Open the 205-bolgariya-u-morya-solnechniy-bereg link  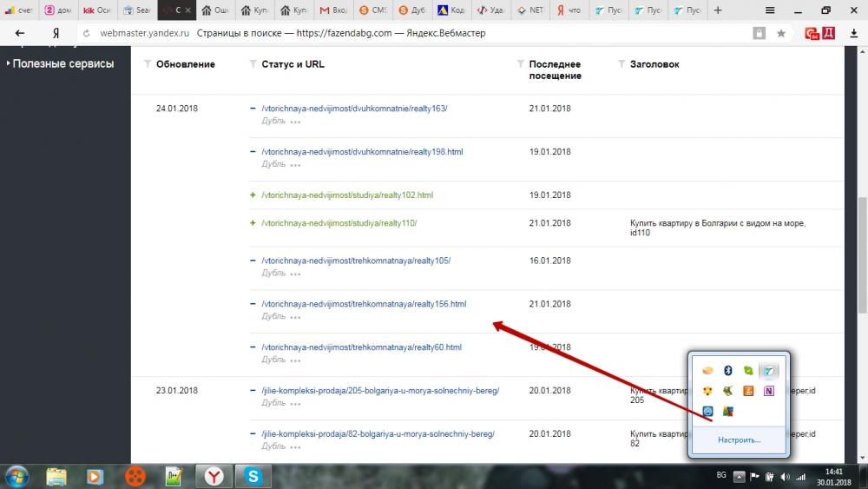[379, 390]
